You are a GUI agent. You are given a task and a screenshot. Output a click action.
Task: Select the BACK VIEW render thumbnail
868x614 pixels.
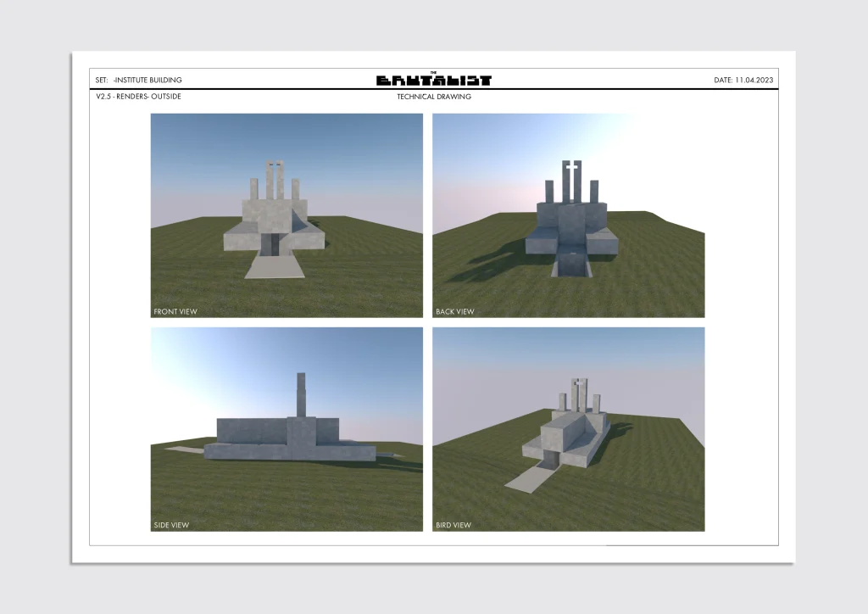click(x=569, y=215)
